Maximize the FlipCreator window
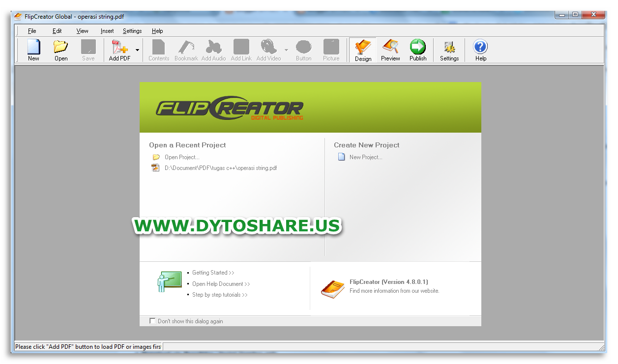 click(575, 15)
